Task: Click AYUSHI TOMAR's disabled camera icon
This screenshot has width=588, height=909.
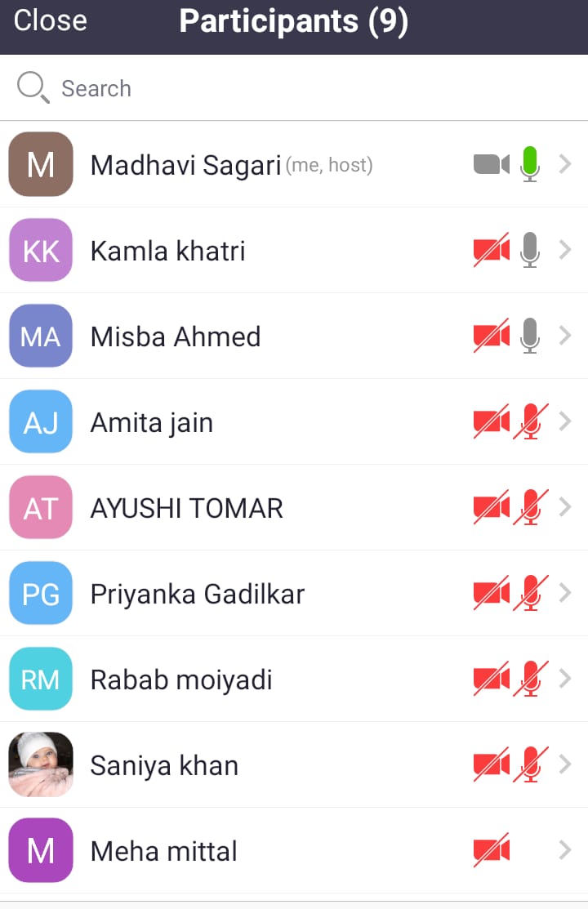Action: 491,507
